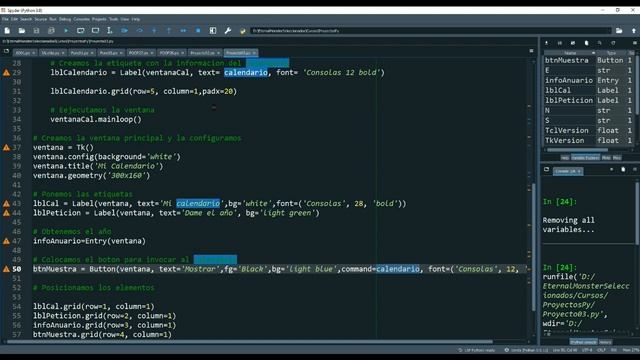Click the LSP Python ready status
Screen dimensions: 640x360
coord(477,350)
